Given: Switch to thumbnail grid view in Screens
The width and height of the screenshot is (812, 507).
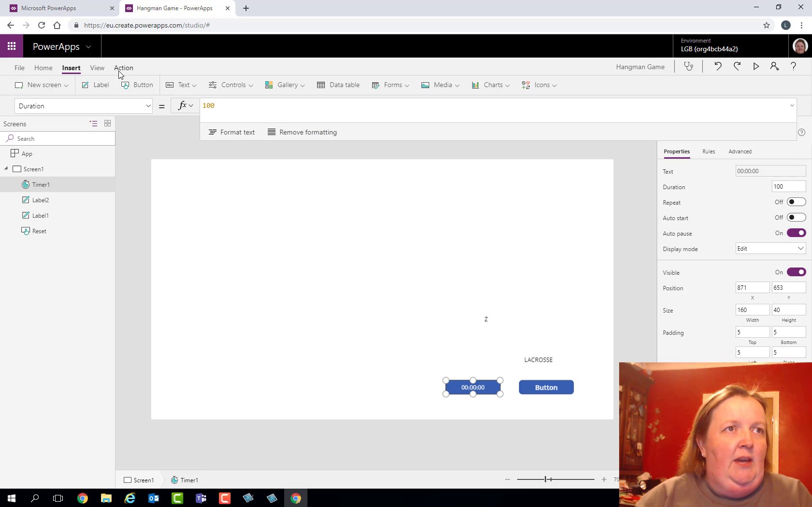Looking at the screenshot, I should [107, 123].
